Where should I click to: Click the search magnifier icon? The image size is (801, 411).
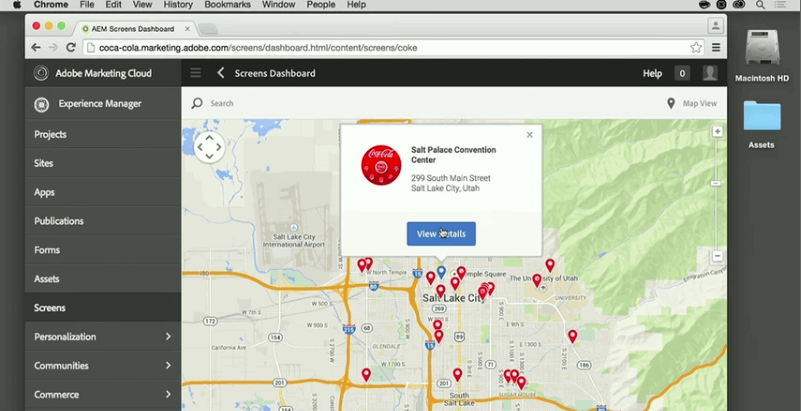[x=197, y=103]
